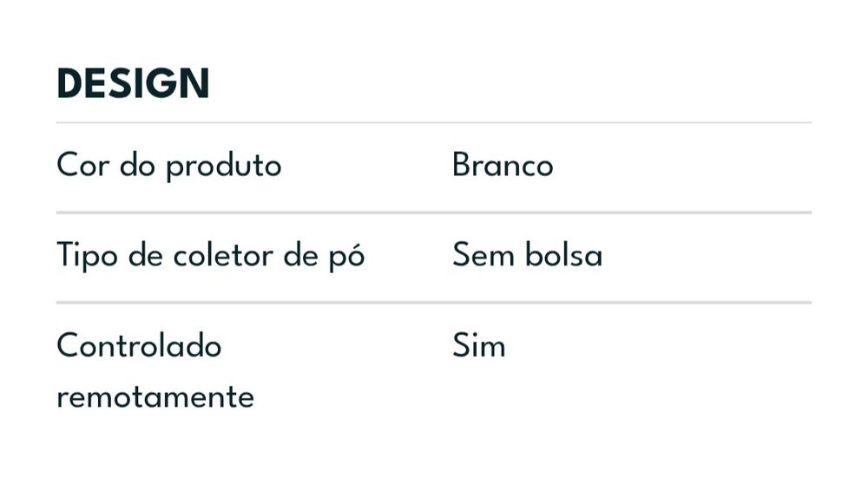Click the DESIGN section heading
This screenshot has width=868, height=478.
click(x=133, y=84)
